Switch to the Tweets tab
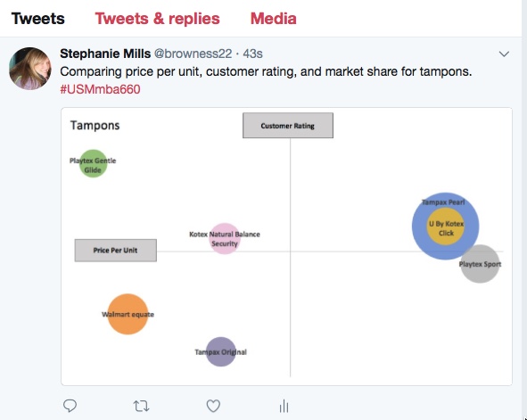The width and height of the screenshot is (527, 420). click(x=38, y=19)
